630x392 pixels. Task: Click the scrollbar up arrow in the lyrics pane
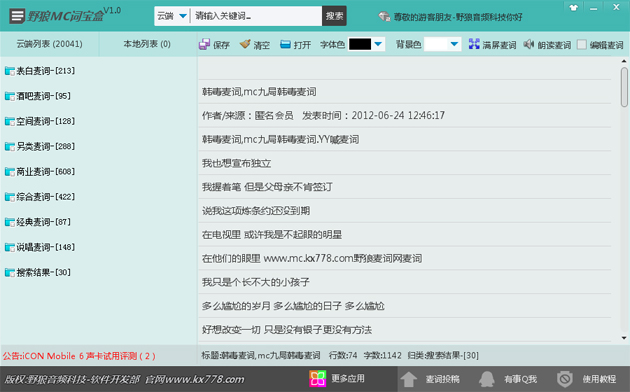click(624, 61)
